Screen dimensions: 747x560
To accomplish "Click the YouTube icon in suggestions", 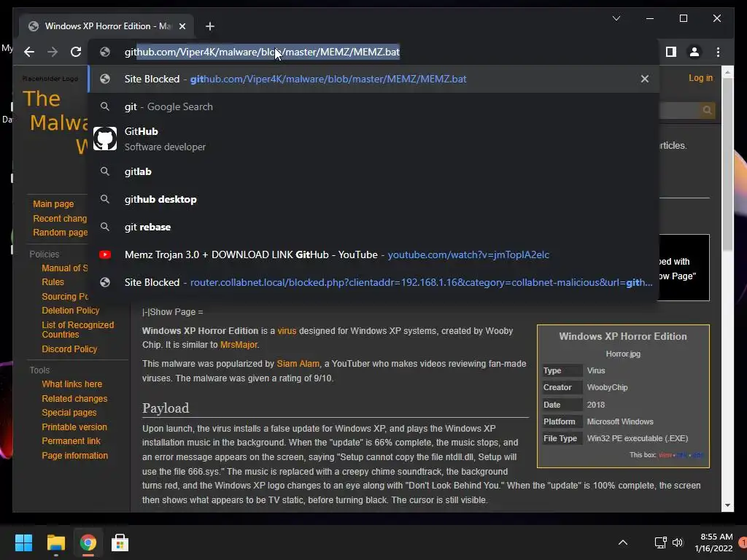I will point(105,254).
